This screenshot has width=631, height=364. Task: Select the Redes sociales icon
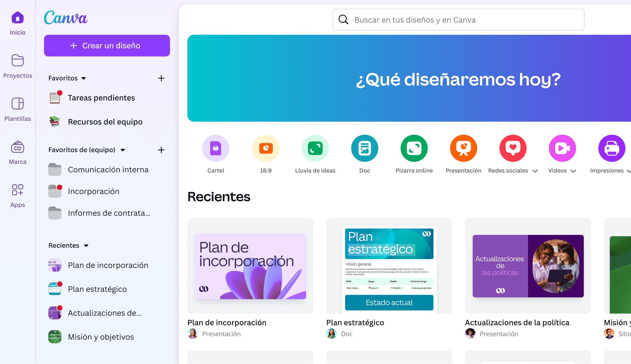513,148
